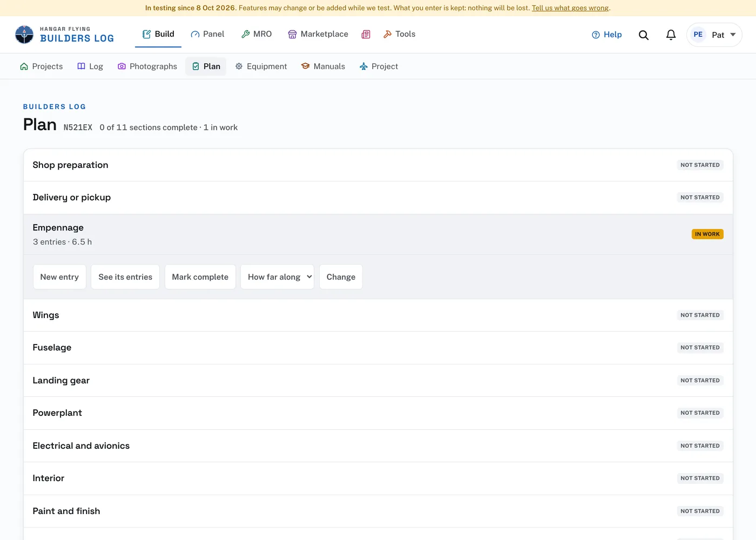Click the Manuals graduation cap icon

[x=305, y=66]
